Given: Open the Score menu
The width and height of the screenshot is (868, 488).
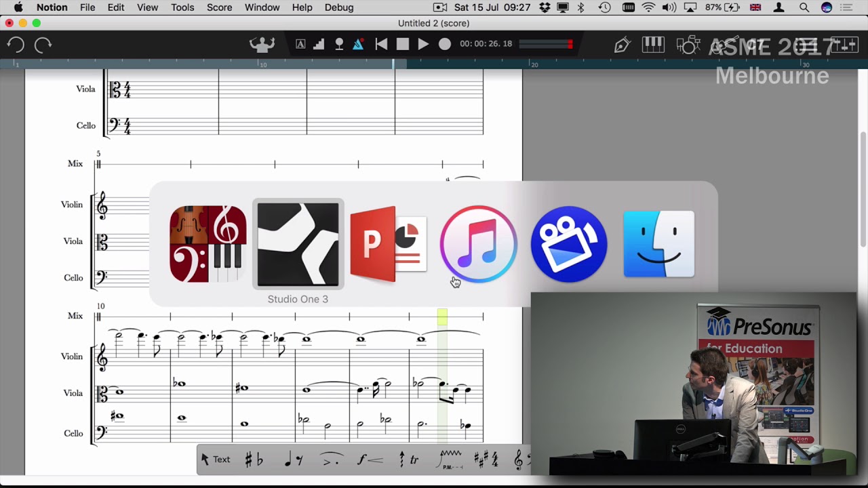Looking at the screenshot, I should pyautogui.click(x=219, y=7).
